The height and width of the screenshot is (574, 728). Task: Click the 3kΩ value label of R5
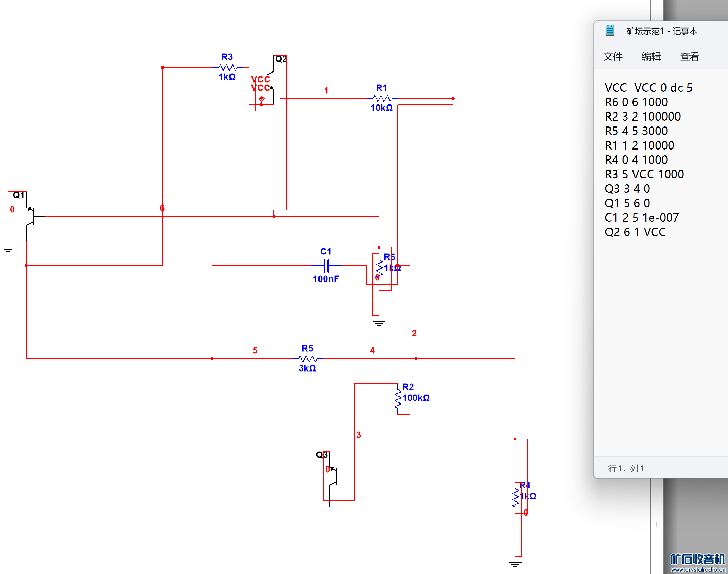pos(307,368)
